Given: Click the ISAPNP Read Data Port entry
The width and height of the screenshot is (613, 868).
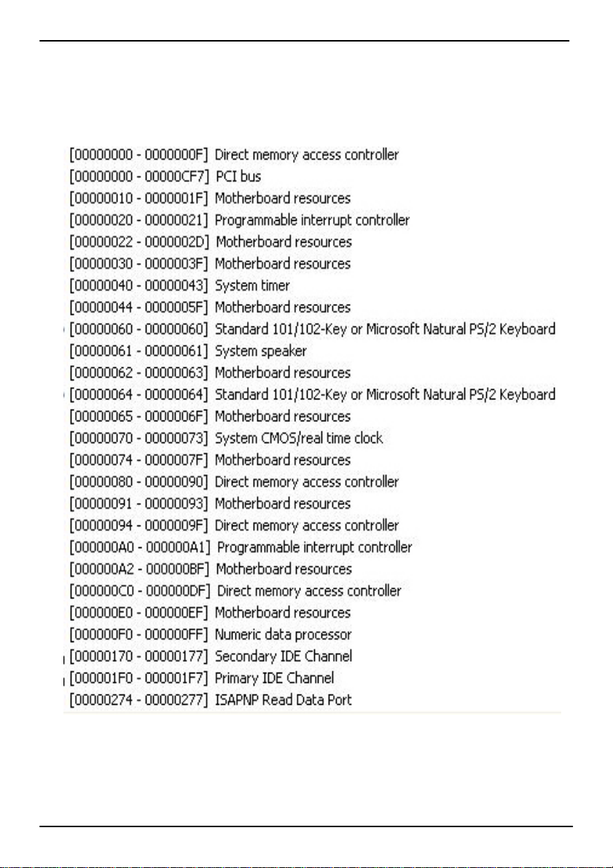Looking at the screenshot, I should [211, 700].
